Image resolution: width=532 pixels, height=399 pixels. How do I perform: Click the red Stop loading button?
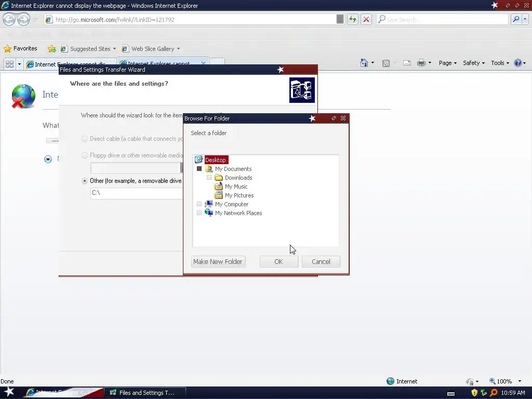click(x=366, y=19)
